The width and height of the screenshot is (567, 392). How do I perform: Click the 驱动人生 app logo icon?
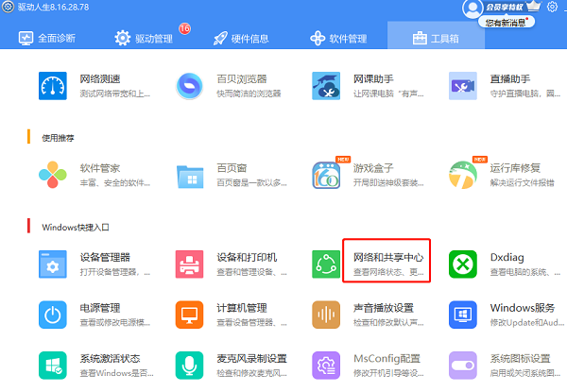[x=8, y=7]
